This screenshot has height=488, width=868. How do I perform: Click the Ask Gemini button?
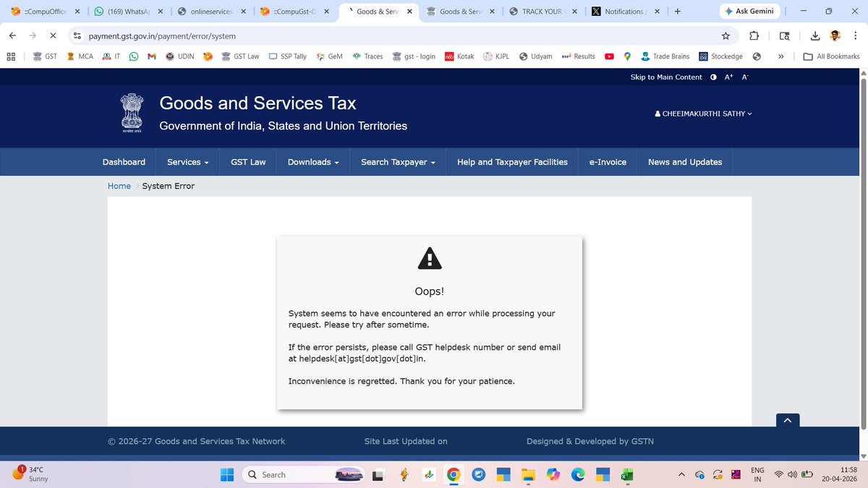749,12
